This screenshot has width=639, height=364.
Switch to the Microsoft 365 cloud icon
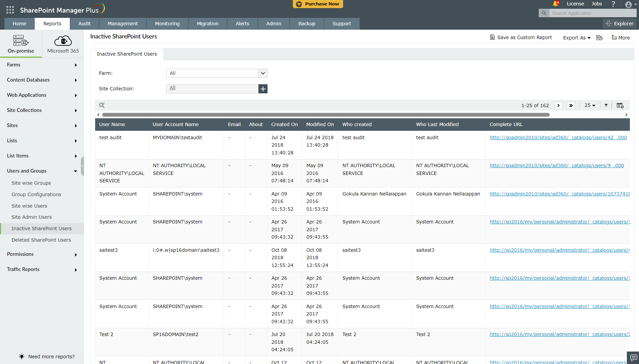(63, 41)
